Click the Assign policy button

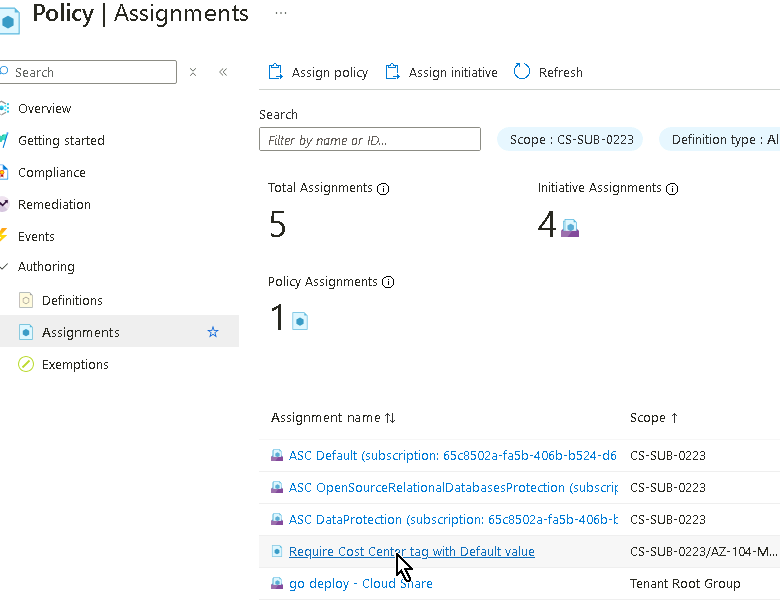pos(318,72)
